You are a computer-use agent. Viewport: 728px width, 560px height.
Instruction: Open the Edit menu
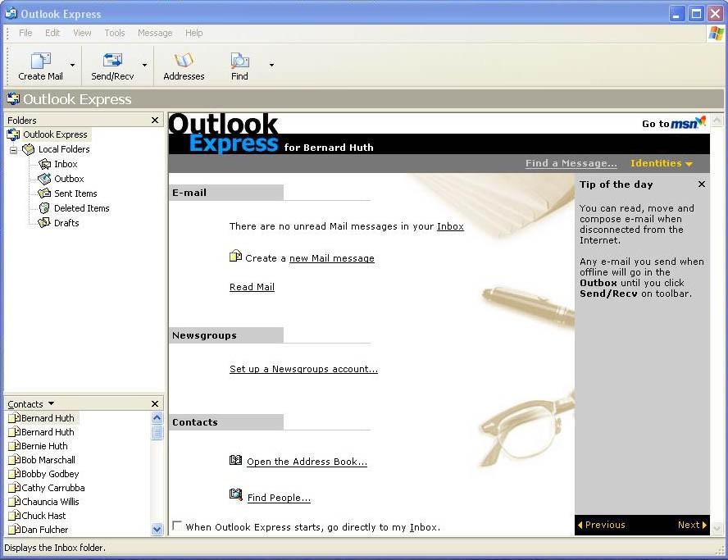(x=52, y=33)
